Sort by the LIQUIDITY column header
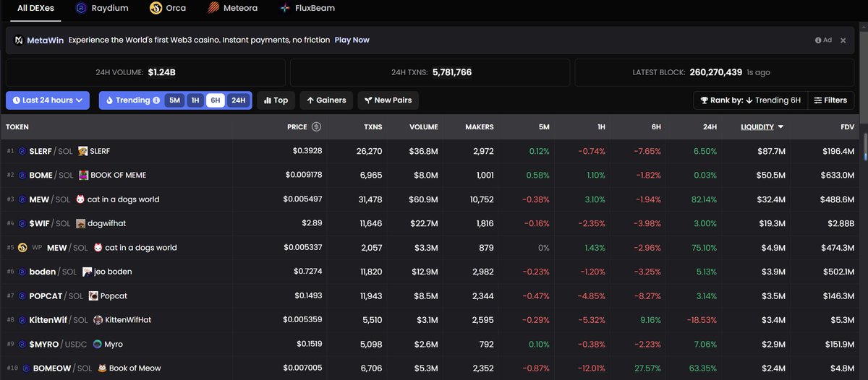868x380 pixels. (762, 127)
